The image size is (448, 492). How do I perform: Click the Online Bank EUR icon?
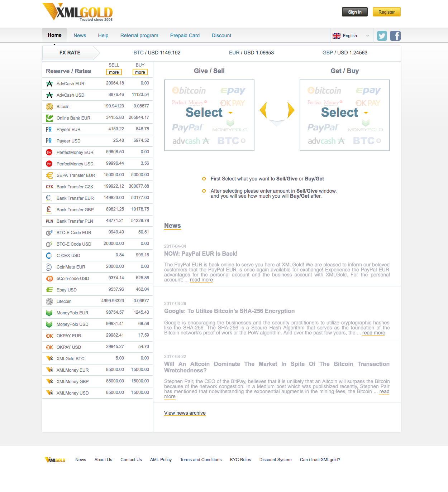tap(49, 118)
